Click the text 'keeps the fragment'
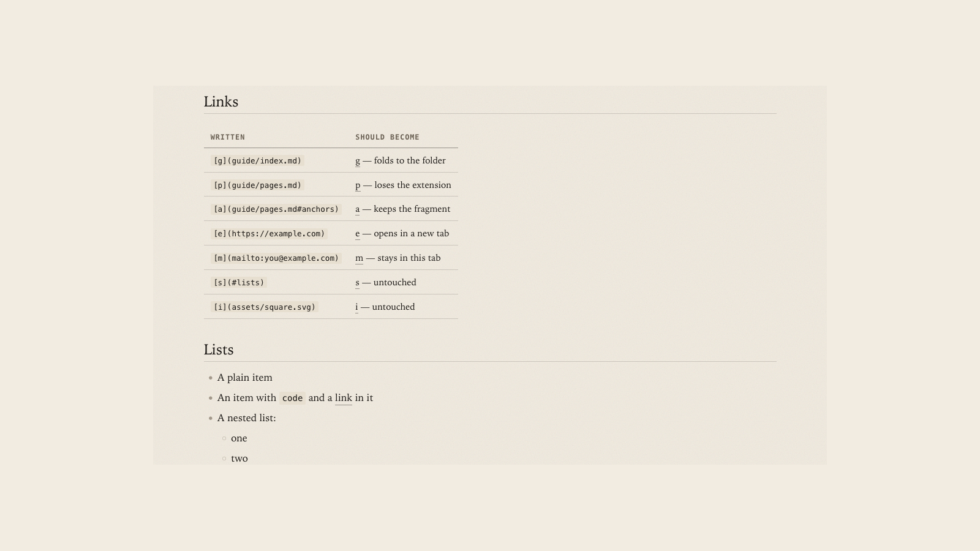Image resolution: width=980 pixels, height=551 pixels. pos(412,209)
